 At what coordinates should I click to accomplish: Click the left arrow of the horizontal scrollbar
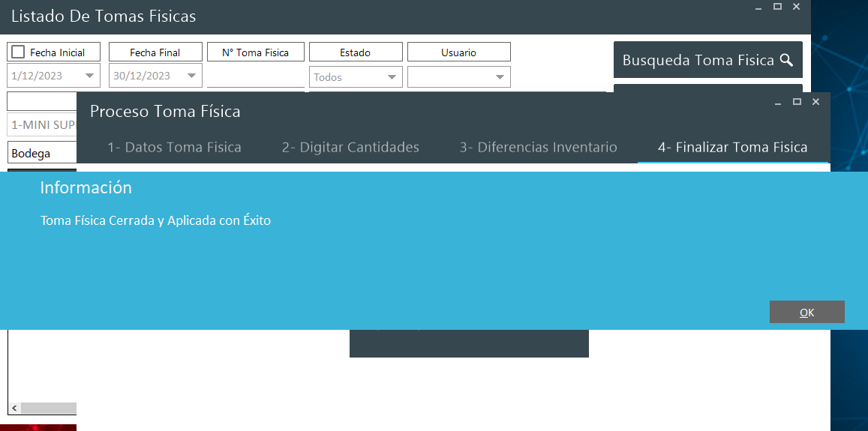pyautogui.click(x=14, y=409)
